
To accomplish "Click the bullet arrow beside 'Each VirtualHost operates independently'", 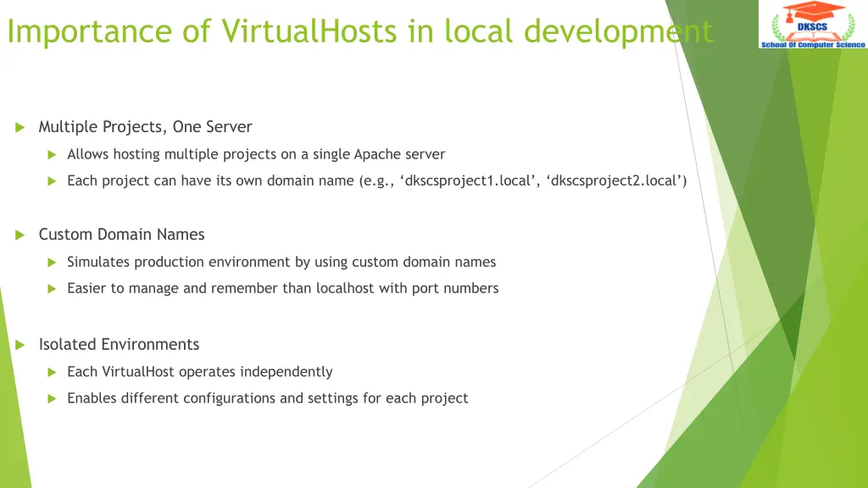I will click(x=52, y=373).
